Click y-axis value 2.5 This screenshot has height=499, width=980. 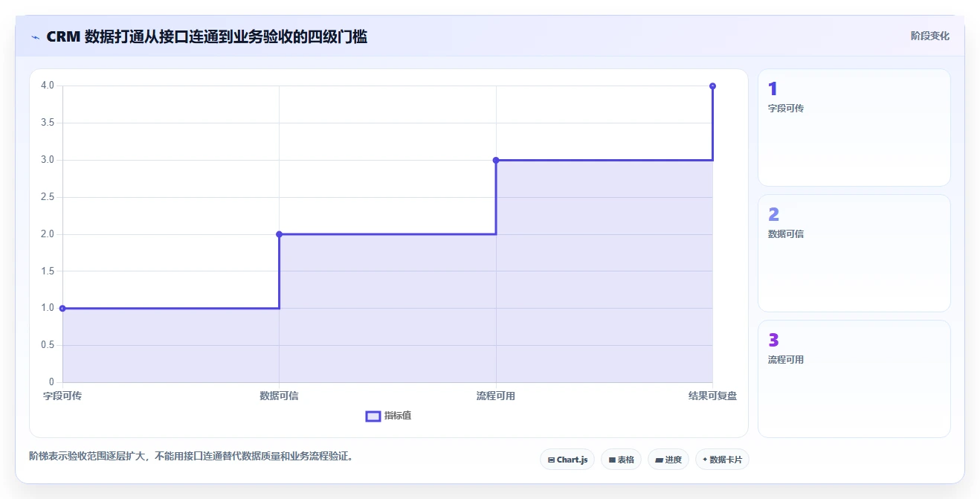pyautogui.click(x=48, y=197)
